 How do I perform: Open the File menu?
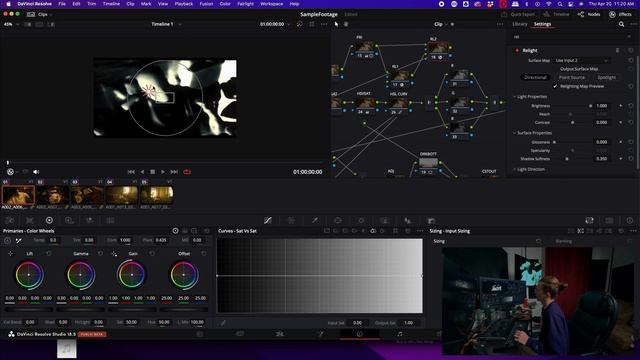click(62, 4)
